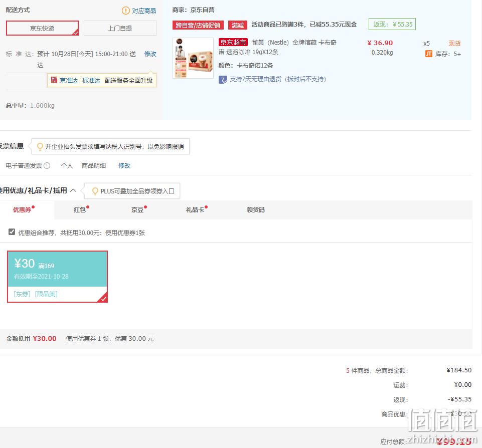Screen dimensions: 482x448
Task: Click the quantity x5 text
Action: point(426,43)
